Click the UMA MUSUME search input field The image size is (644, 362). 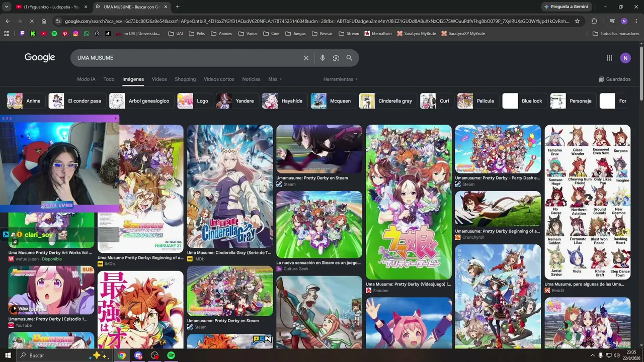click(187, 58)
